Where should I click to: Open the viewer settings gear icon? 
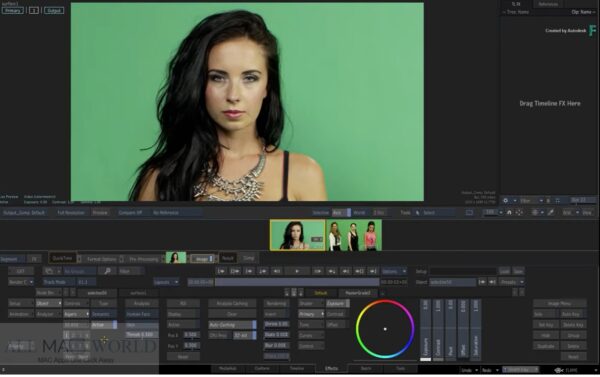coord(505,201)
